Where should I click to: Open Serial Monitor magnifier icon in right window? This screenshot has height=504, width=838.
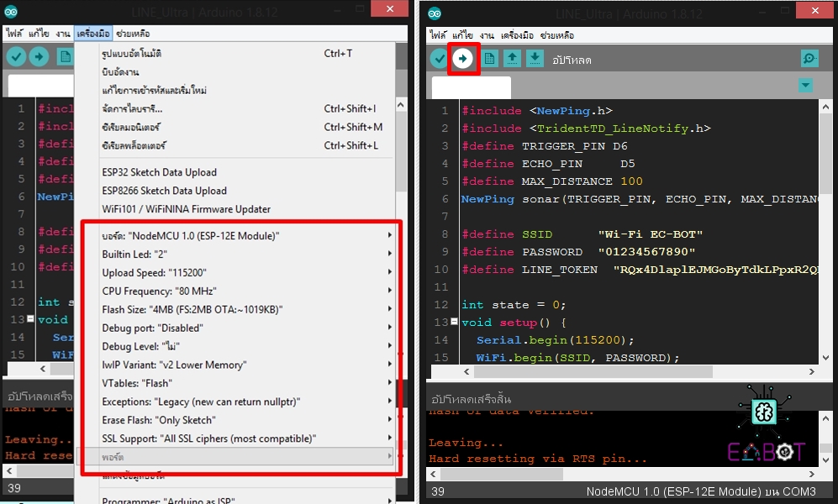coord(809,58)
